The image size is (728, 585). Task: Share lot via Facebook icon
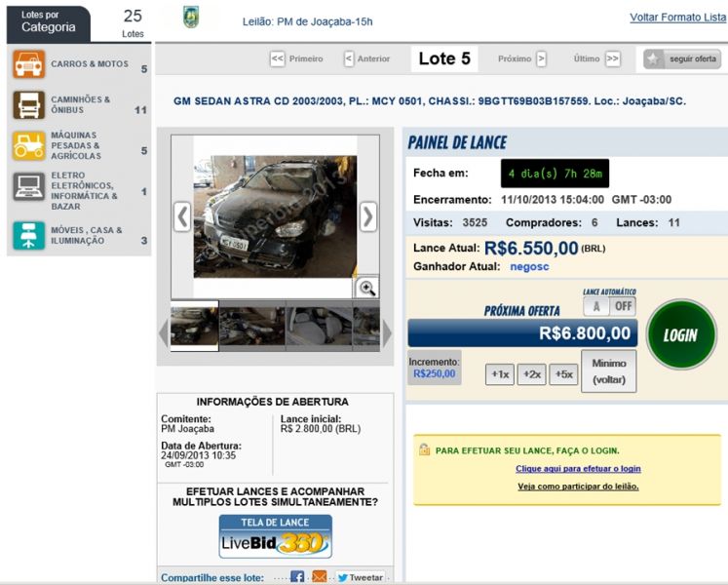coord(297,577)
